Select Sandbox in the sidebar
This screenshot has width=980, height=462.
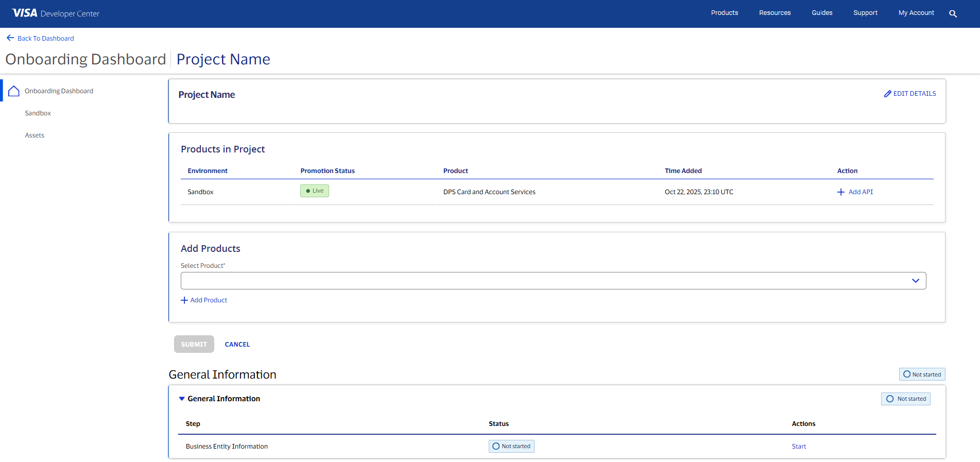pos(38,113)
